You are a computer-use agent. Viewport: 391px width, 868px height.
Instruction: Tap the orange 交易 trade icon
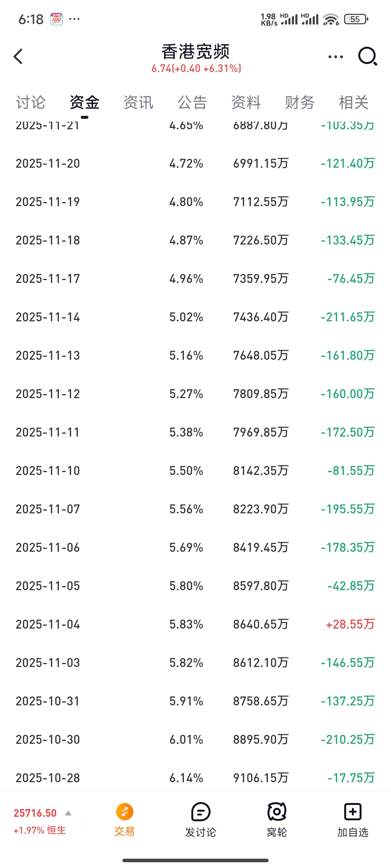point(124,812)
